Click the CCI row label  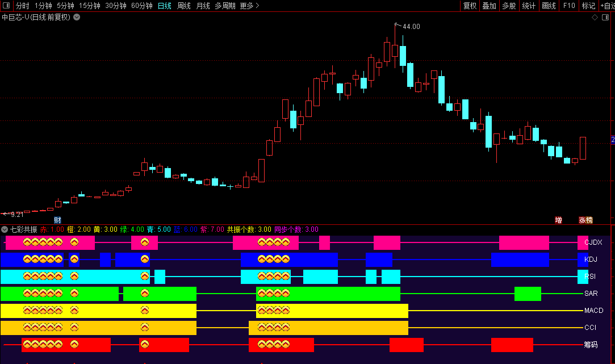[x=590, y=328]
